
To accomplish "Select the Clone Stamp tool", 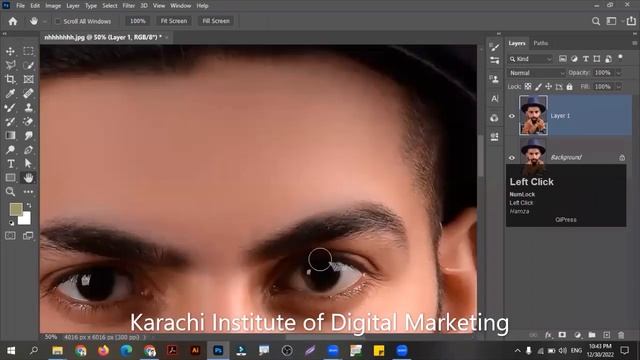I will pyautogui.click(x=28, y=108).
